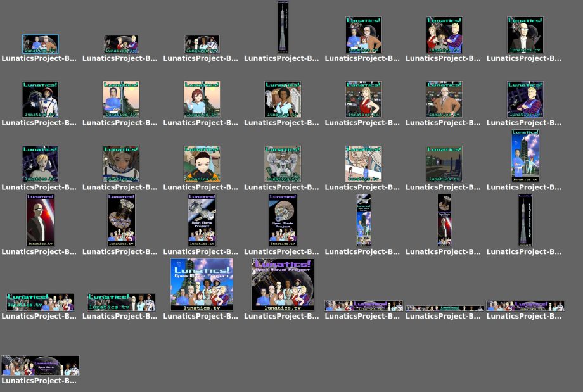The width and height of the screenshot is (583, 392).
Task: Click banner of dark-skinned woman in teal top
Action: [283, 99]
